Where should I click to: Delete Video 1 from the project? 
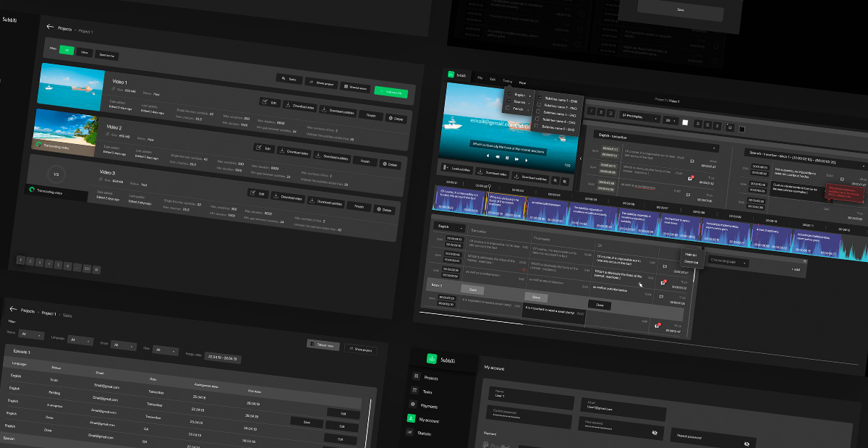point(396,119)
